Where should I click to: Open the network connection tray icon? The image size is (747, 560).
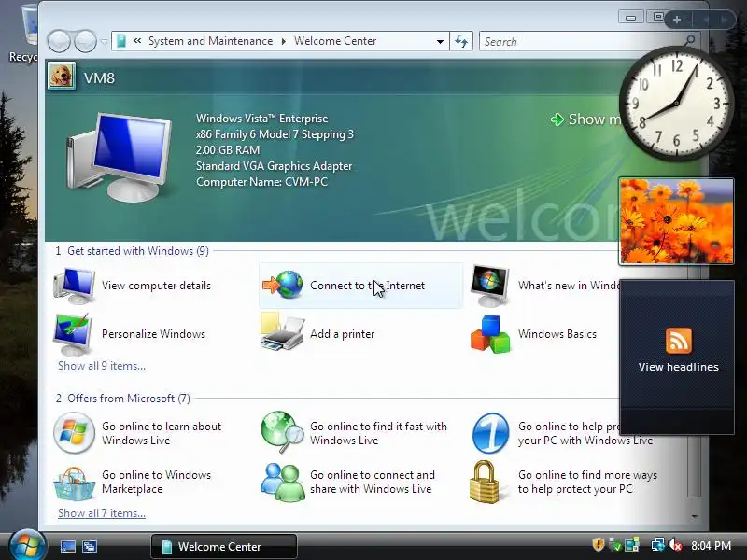coord(658,545)
